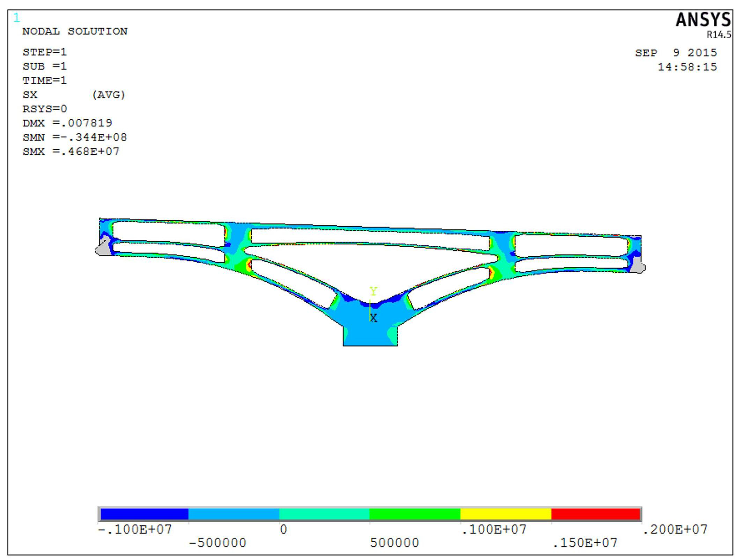The width and height of the screenshot is (740, 560).
Task: Click the X axis triad label
Action: click(373, 318)
